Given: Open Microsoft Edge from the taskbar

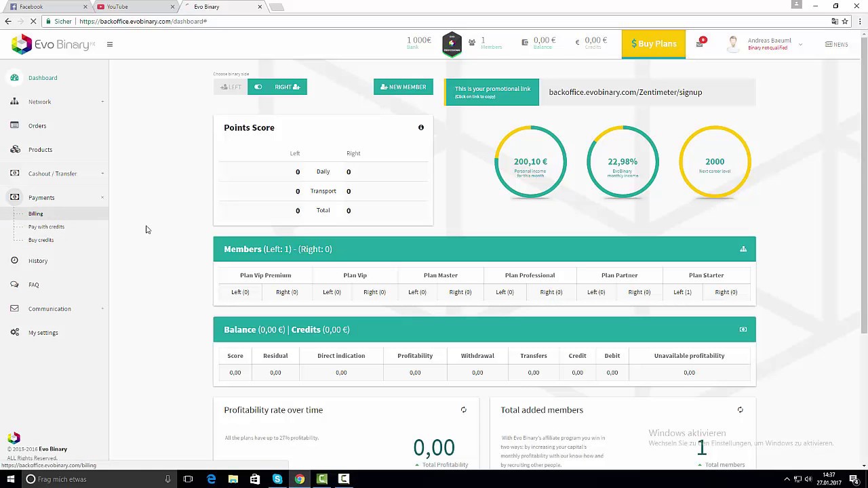Looking at the screenshot, I should point(211,479).
